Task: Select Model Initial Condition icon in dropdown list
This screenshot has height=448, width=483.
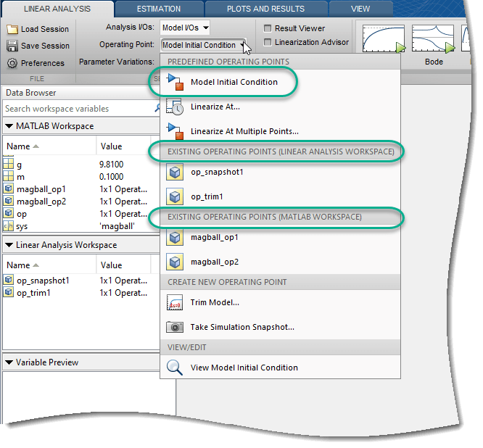Action: 175,82
